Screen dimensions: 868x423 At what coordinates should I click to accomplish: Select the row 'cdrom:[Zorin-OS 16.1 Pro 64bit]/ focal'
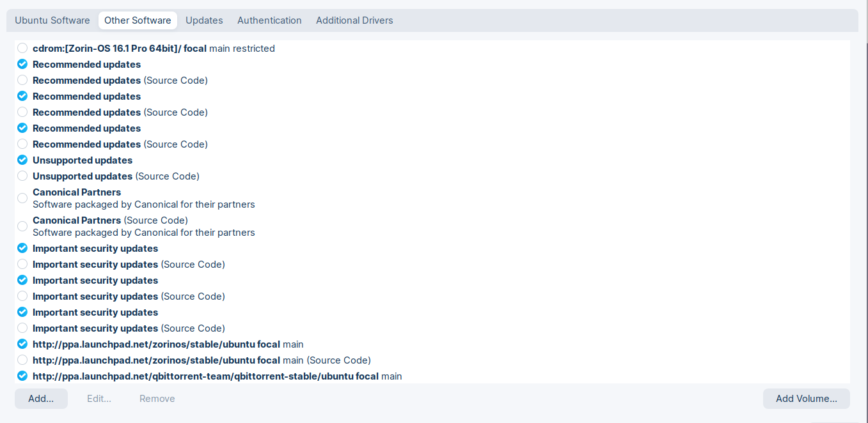coord(432,48)
